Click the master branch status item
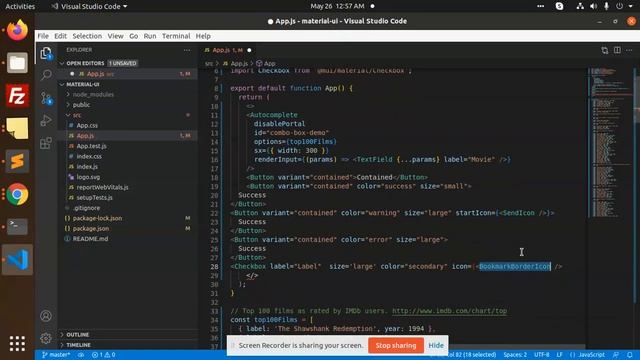The width and height of the screenshot is (640, 360). pos(56,355)
